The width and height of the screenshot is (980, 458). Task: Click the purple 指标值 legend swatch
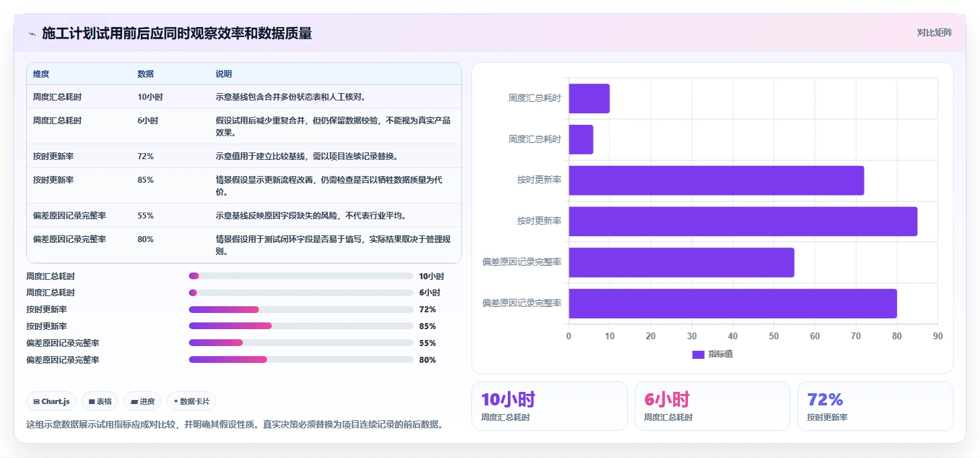point(698,354)
